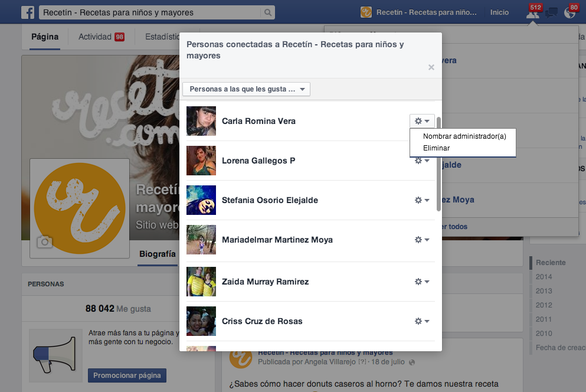The image size is (586, 392).
Task: Click the top search input field
Action: tap(150, 12)
